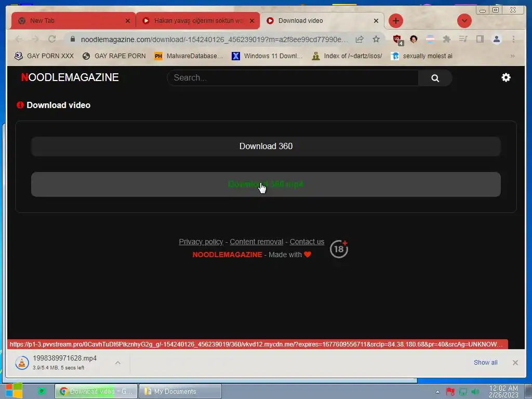Screen dimensions: 532x399
Task: Open a new tab with the plus button
Action: pyautogui.click(x=395, y=21)
